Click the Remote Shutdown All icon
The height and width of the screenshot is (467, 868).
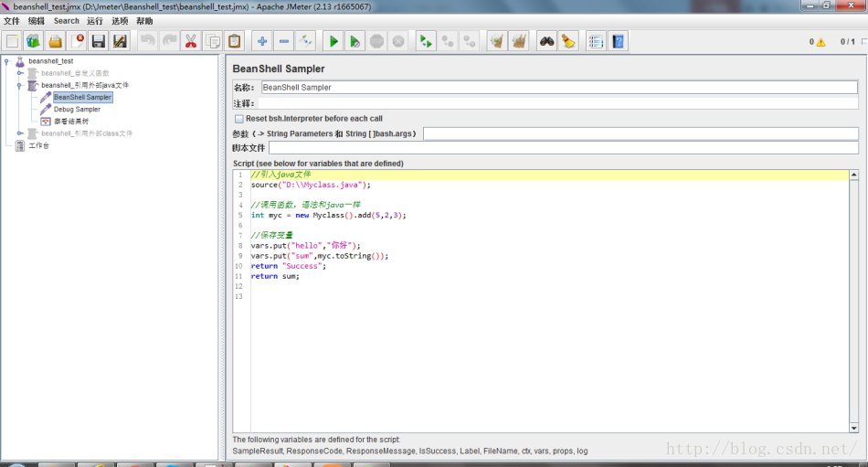pos(469,41)
